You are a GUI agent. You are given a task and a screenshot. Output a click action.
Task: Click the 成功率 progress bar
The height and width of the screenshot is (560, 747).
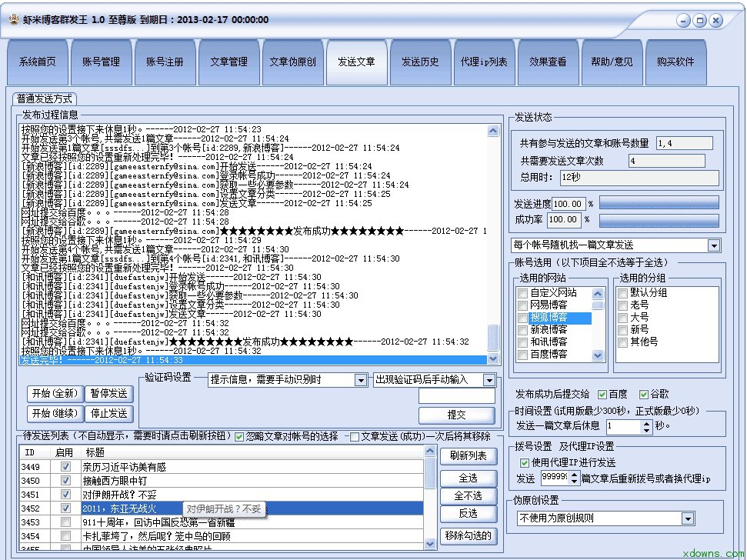(659, 219)
